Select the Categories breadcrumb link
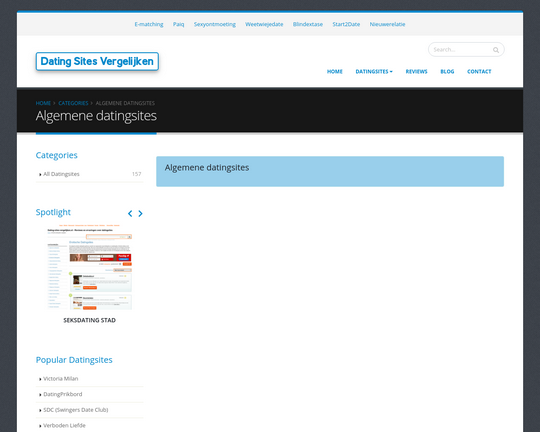This screenshot has width=540, height=432. [x=73, y=103]
